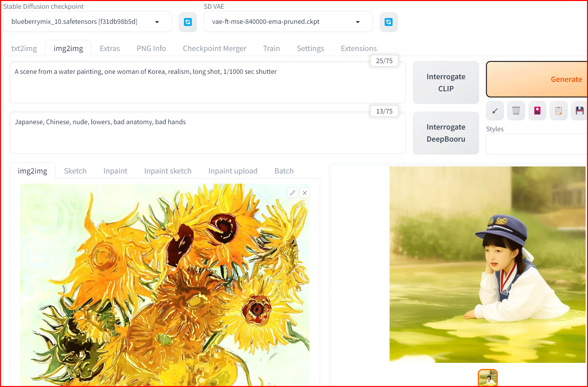Open the Stable Diffusion checkpoint dropdown
The width and height of the screenshot is (588, 387).
point(87,22)
